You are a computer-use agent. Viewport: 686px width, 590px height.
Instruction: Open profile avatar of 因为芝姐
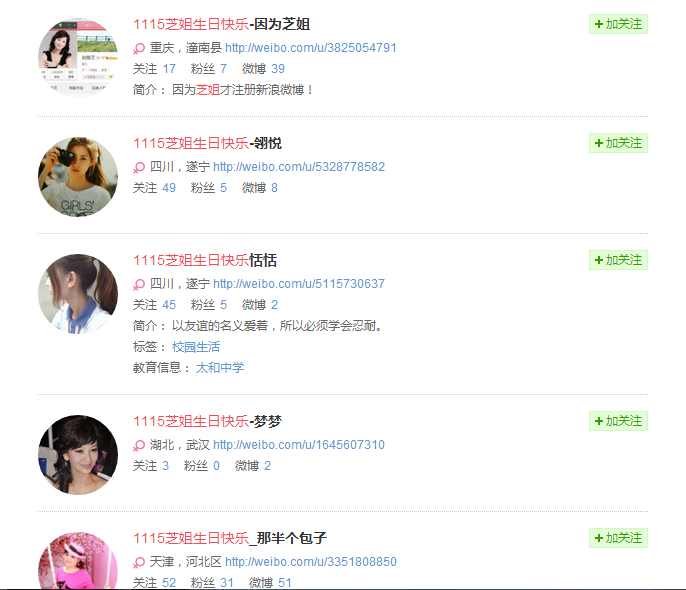(x=78, y=57)
